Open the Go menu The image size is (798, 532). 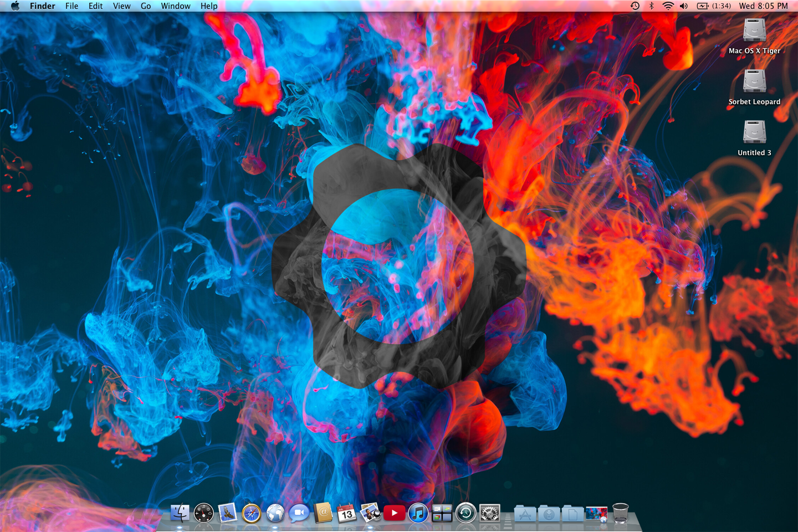146,6
